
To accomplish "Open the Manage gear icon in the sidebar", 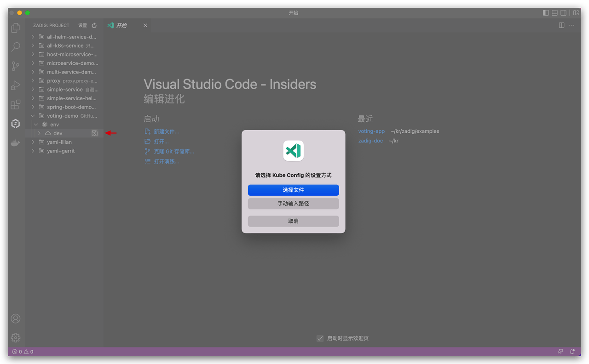I will point(15,337).
